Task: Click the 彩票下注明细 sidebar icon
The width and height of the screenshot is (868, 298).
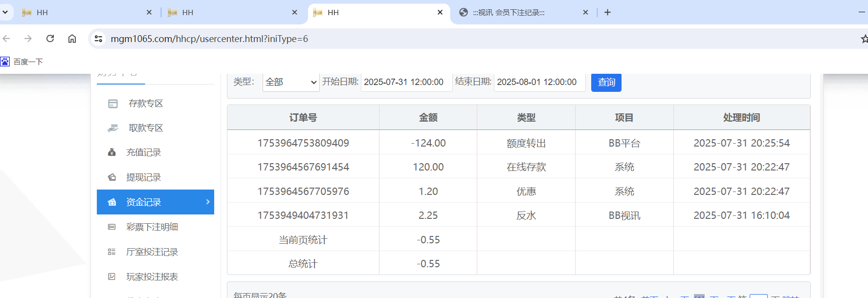Action: [112, 227]
